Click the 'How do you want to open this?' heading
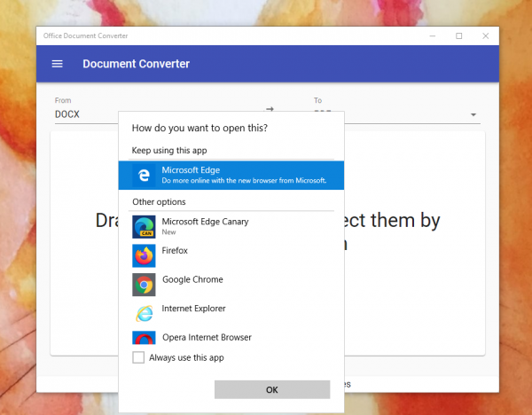The height and width of the screenshot is (415, 532). tap(199, 128)
